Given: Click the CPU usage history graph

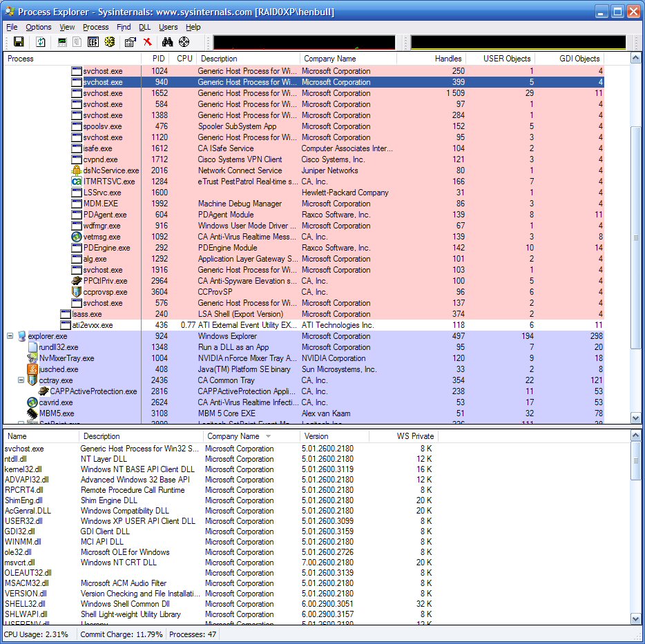Looking at the screenshot, I should tap(304, 42).
